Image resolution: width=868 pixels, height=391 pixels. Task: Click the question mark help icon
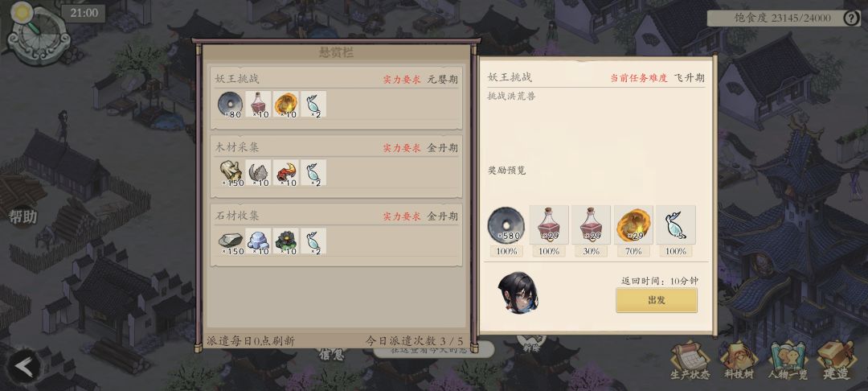(x=851, y=19)
